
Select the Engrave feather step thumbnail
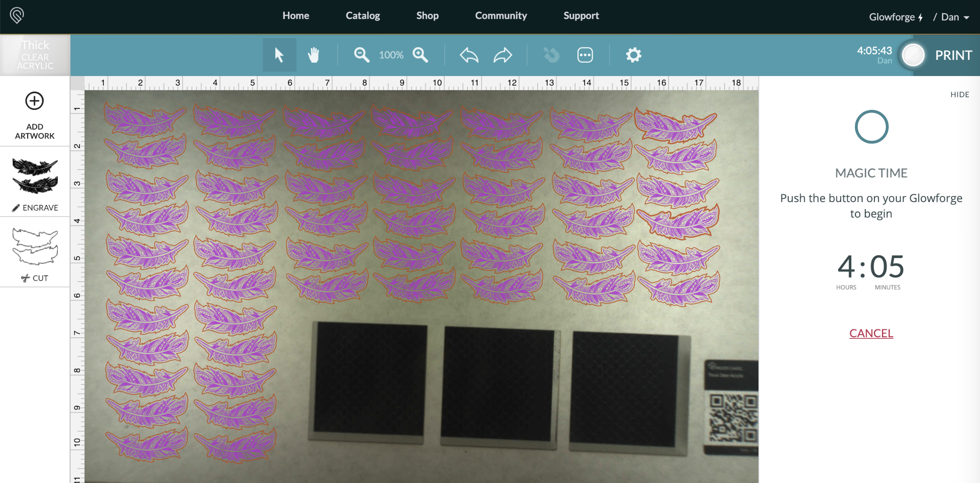click(x=35, y=176)
